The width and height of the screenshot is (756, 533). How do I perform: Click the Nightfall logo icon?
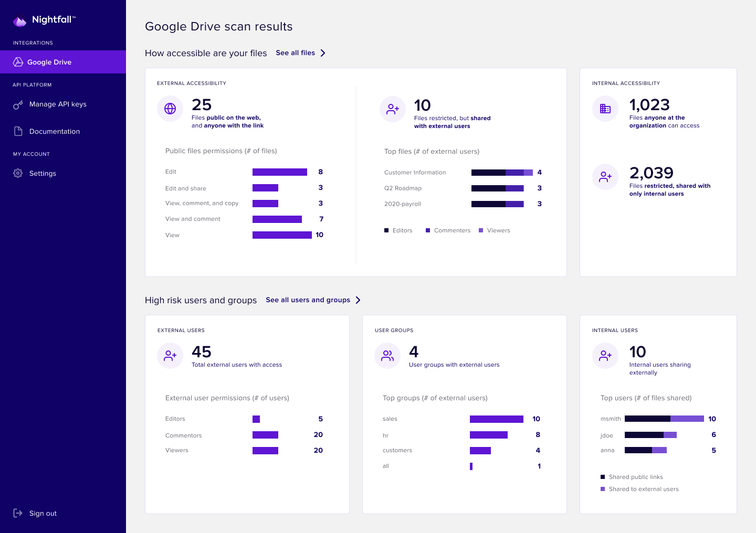(x=19, y=20)
